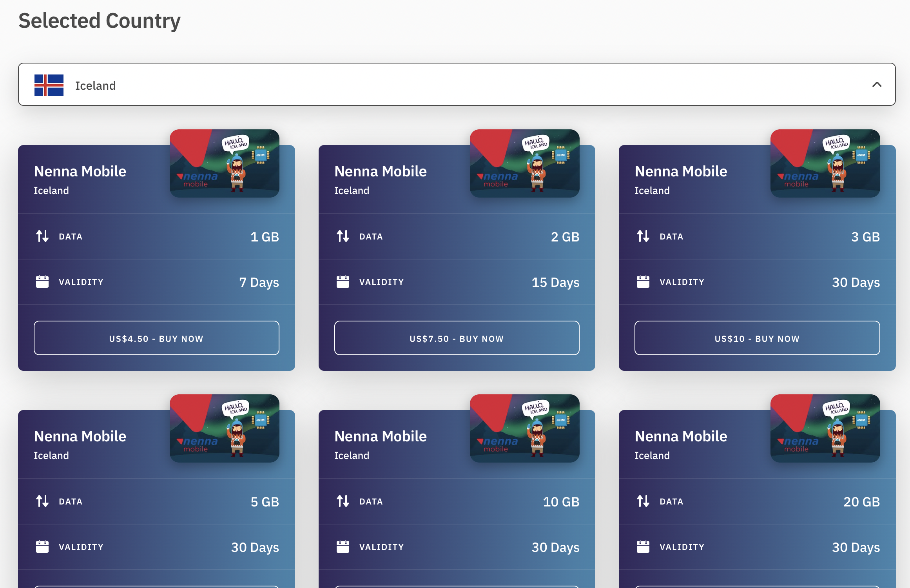This screenshot has height=588, width=910.
Task: Click 'VALIDITY' label on the 7 Days card
Action: point(81,282)
